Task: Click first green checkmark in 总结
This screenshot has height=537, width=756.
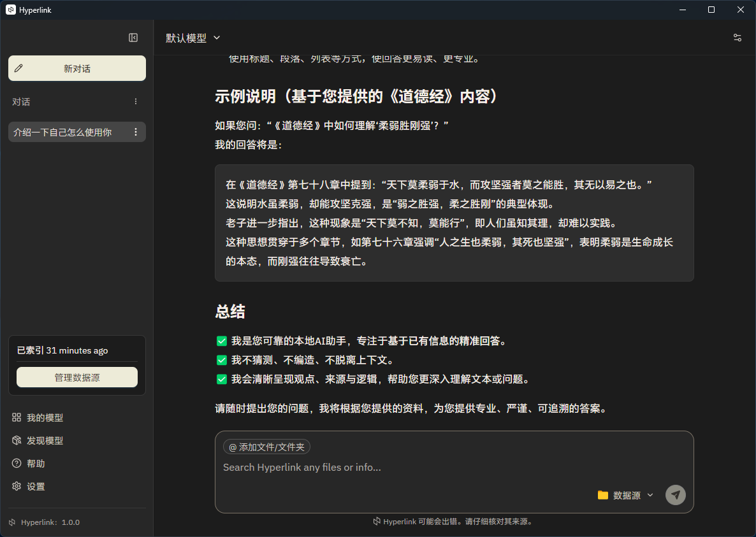Action: coord(222,341)
